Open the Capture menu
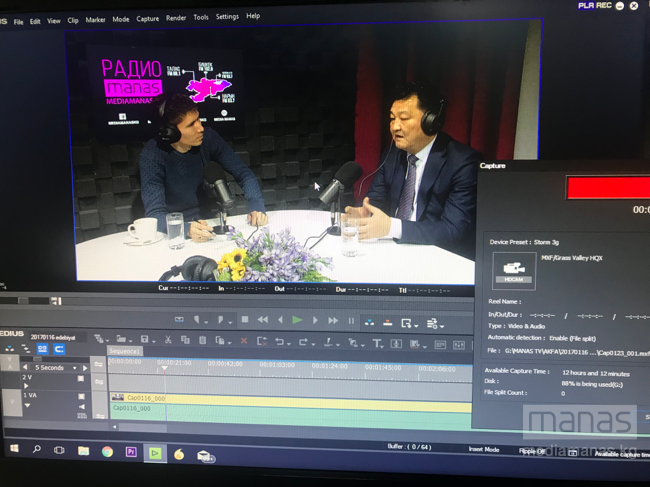The height and width of the screenshot is (487, 650). [148, 19]
